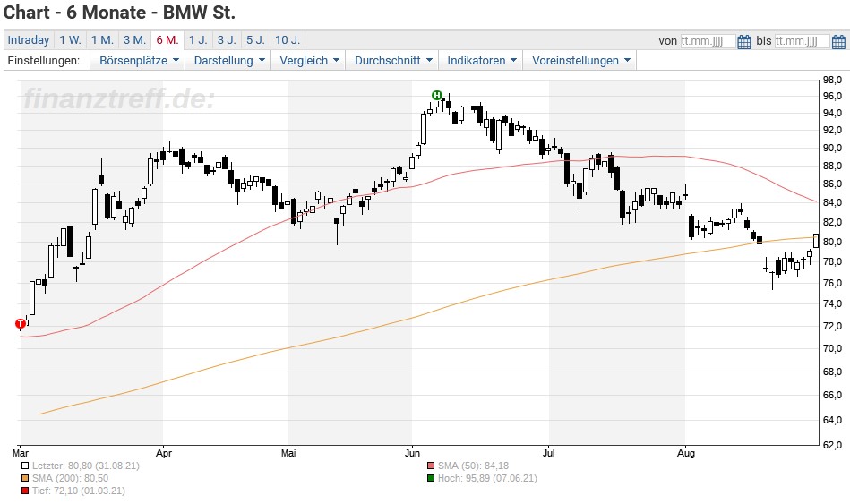Image resolution: width=850 pixels, height=504 pixels.
Task: Select the 1 J. time range tab
Action: tap(199, 40)
